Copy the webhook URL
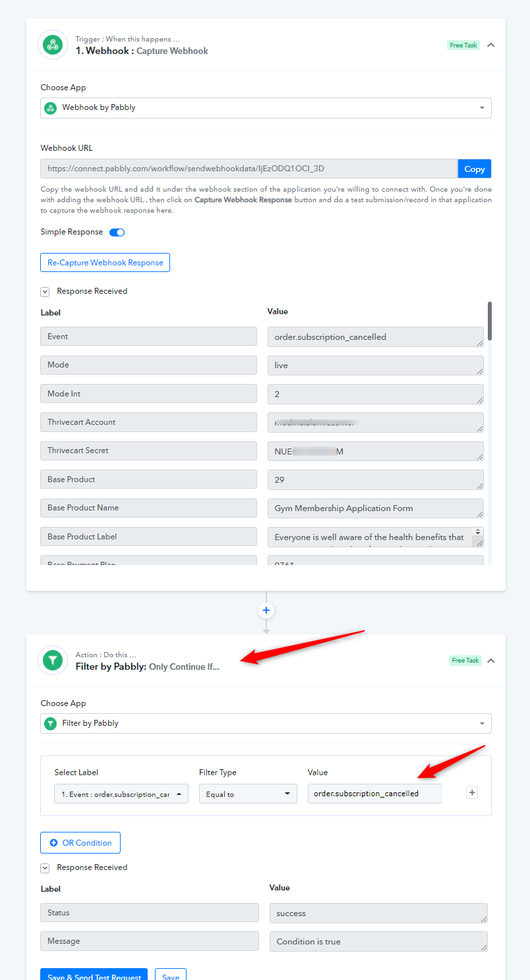 (475, 169)
